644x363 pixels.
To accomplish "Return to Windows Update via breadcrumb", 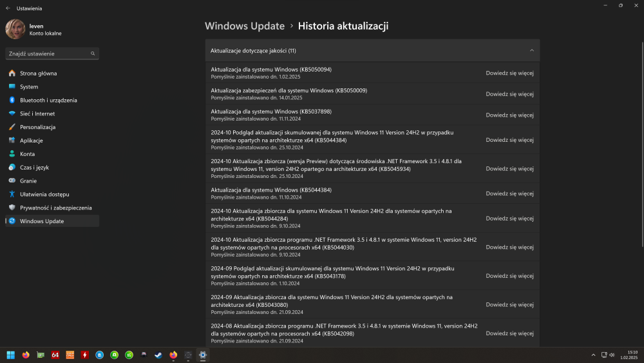I will [244, 26].
